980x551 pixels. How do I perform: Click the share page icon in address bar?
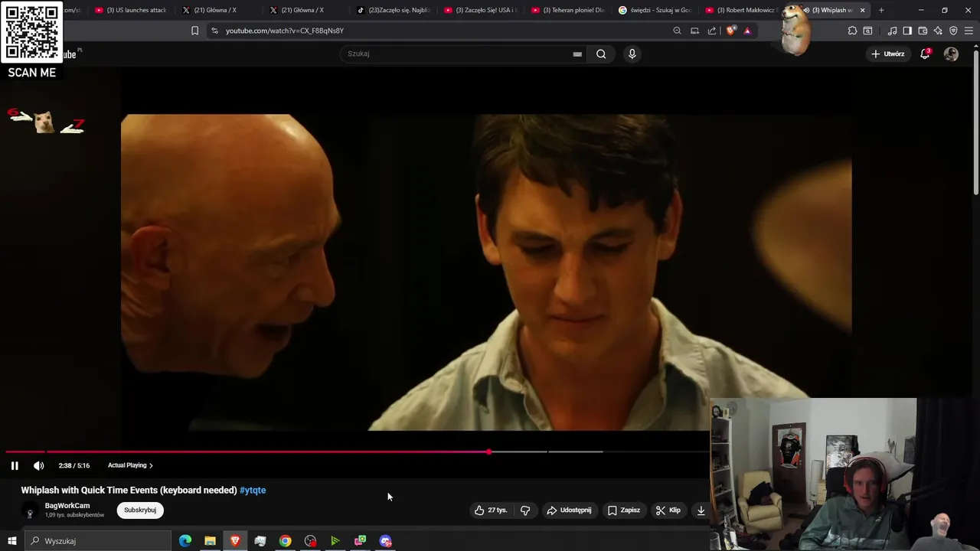click(712, 31)
